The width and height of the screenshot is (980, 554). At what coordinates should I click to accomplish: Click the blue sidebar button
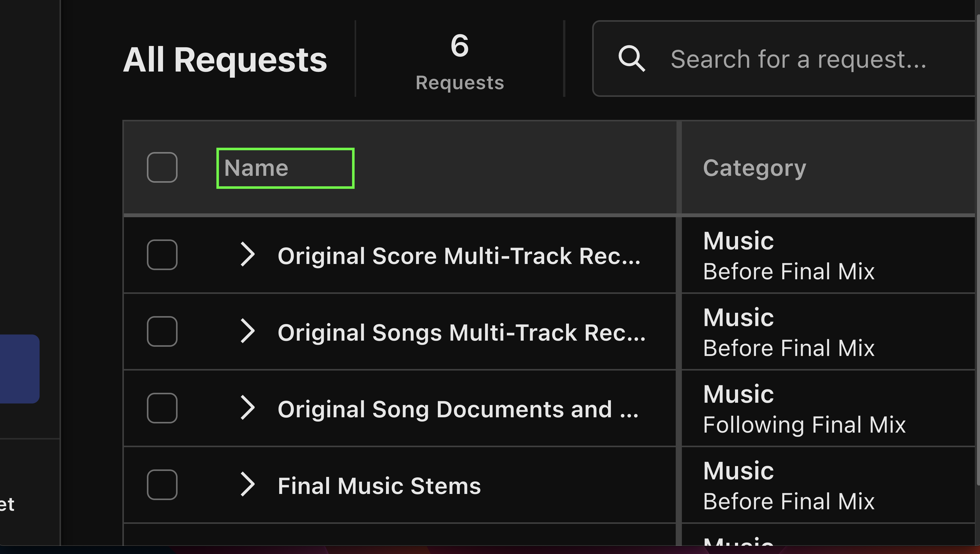(x=19, y=369)
